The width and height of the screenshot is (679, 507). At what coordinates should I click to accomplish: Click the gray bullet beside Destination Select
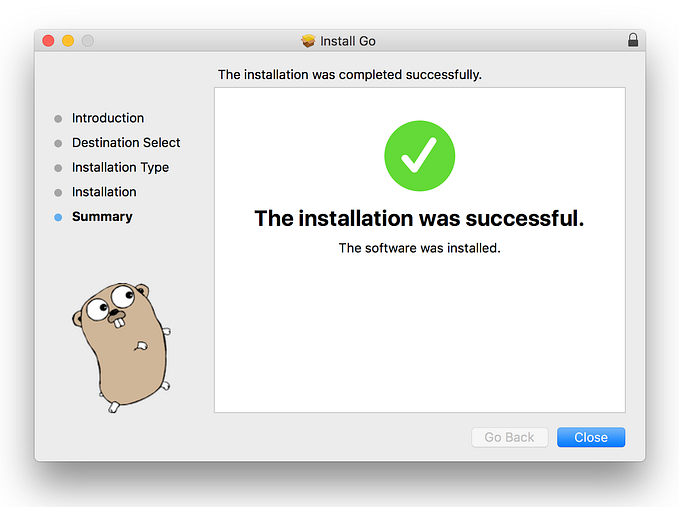pos(58,143)
